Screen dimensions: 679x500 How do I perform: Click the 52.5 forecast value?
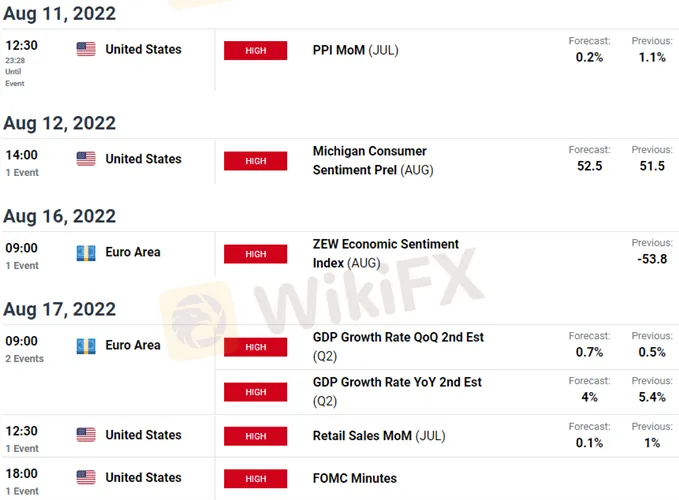tap(589, 166)
